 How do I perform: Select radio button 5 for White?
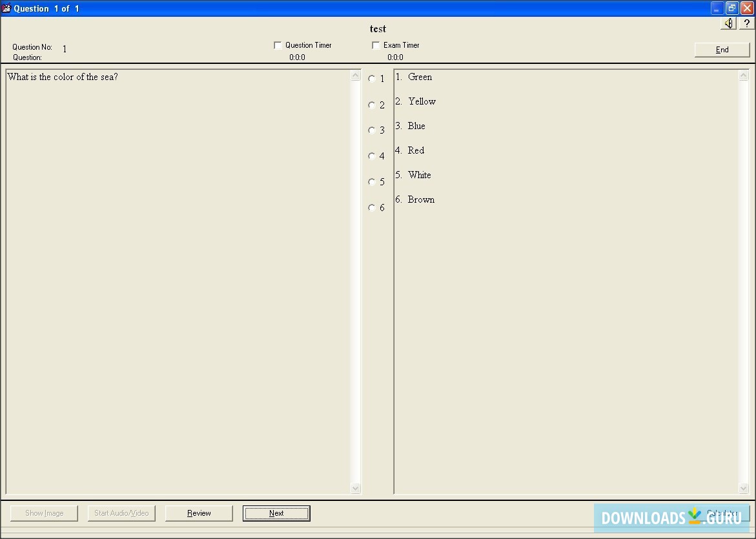[x=372, y=181]
